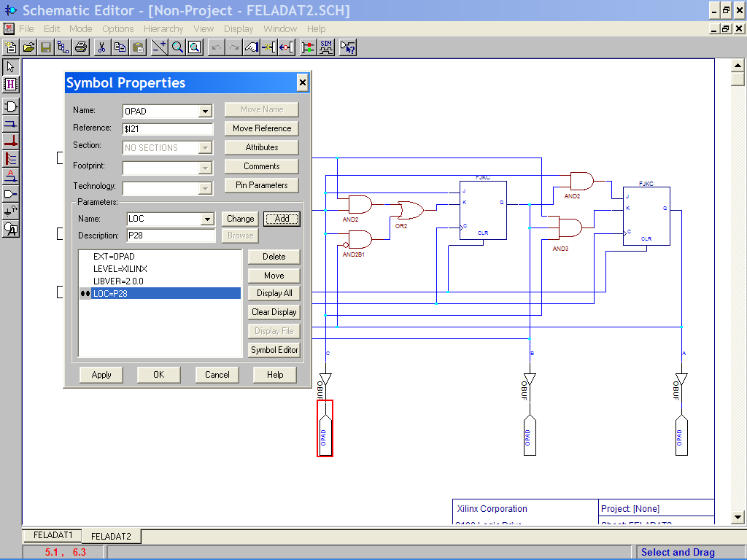This screenshot has height=560, width=747.
Task: Apply symbol property changes
Action: point(101,375)
